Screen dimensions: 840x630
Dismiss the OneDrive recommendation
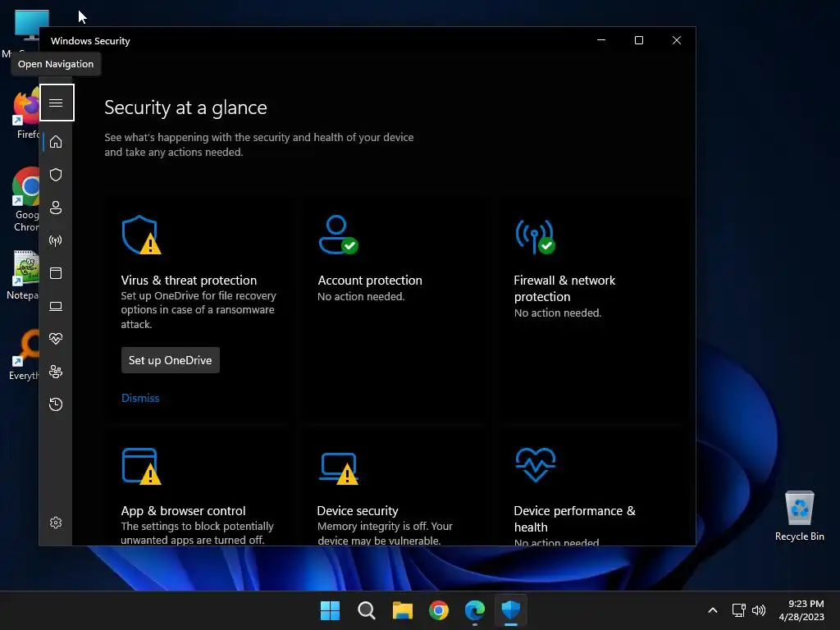click(140, 398)
